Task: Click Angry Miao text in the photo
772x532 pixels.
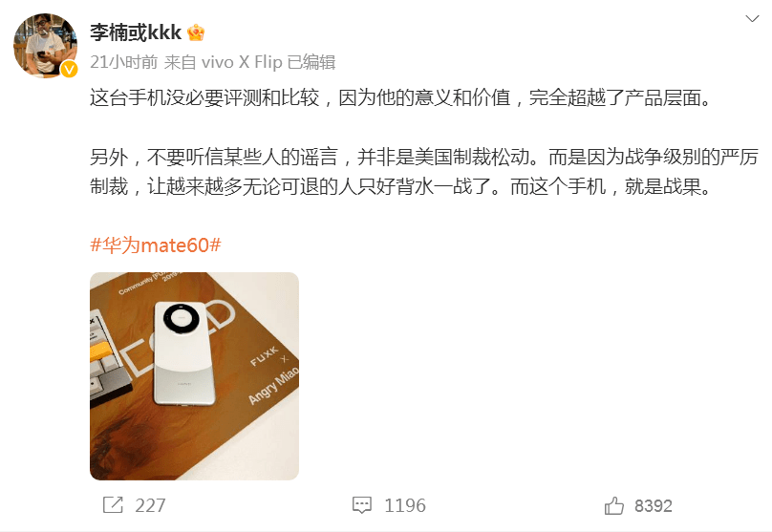Action: 274,385
